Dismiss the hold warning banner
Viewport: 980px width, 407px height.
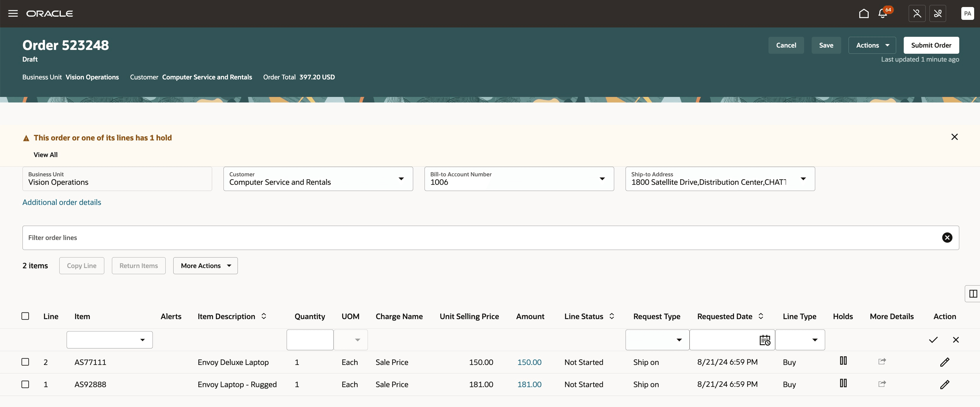pos(954,137)
